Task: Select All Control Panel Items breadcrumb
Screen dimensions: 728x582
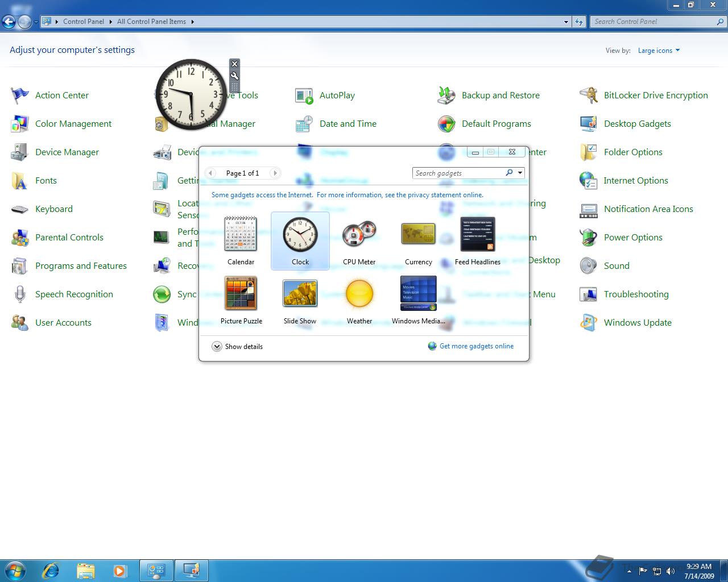Action: [x=151, y=22]
